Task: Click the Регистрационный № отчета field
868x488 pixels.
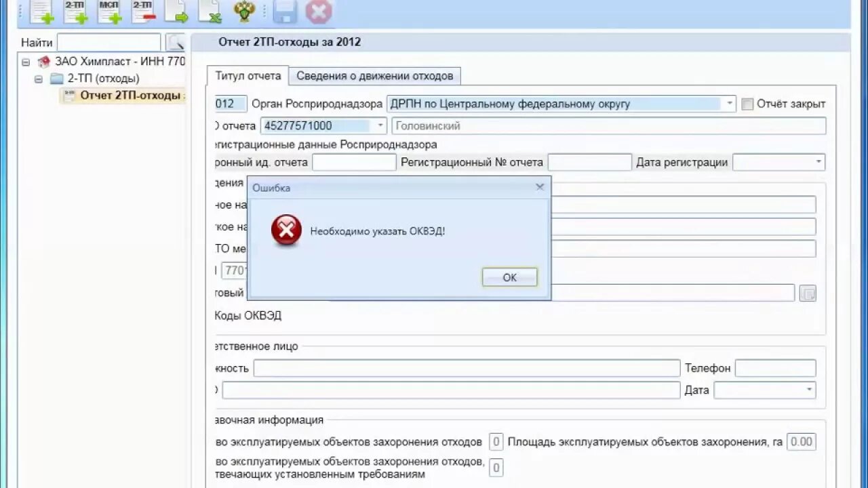Action: click(590, 162)
